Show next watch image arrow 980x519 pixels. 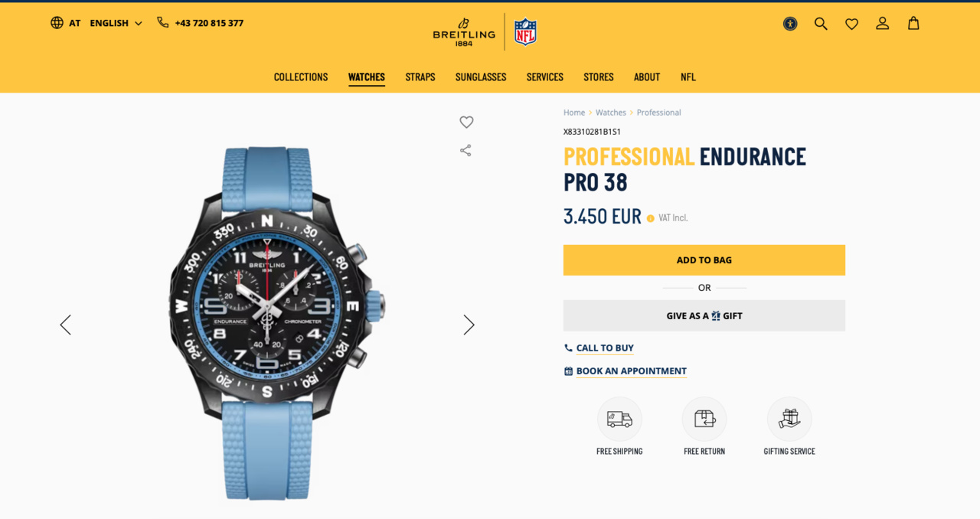(x=469, y=325)
